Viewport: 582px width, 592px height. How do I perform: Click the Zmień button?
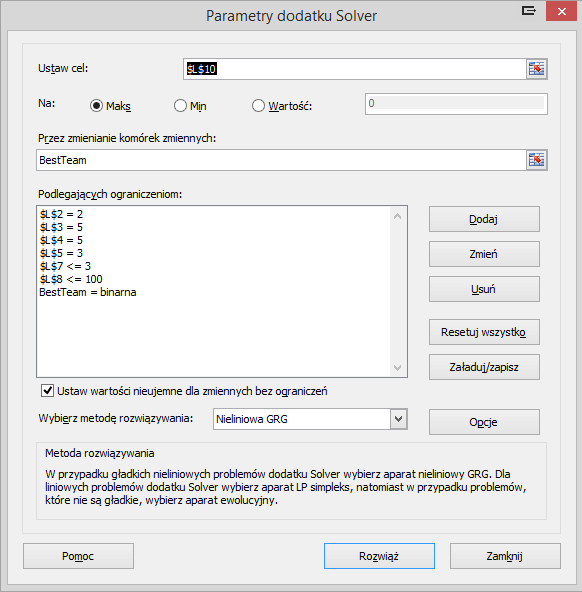484,254
